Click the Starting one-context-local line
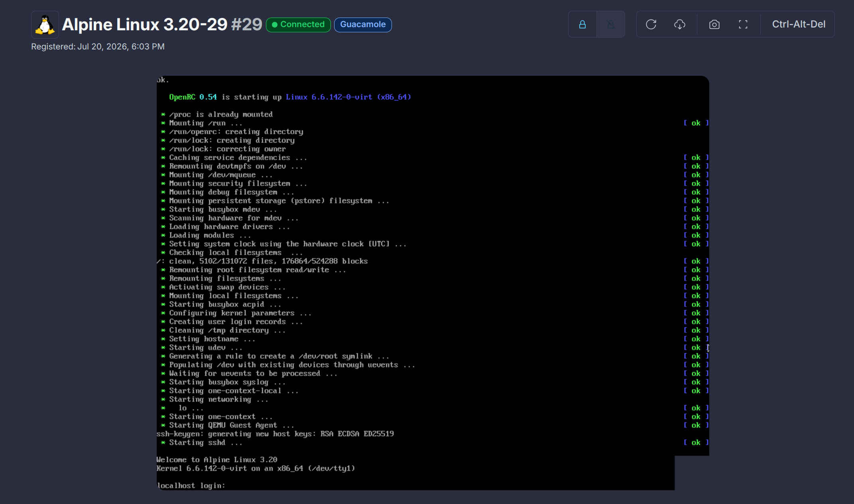854x504 pixels. (x=230, y=391)
